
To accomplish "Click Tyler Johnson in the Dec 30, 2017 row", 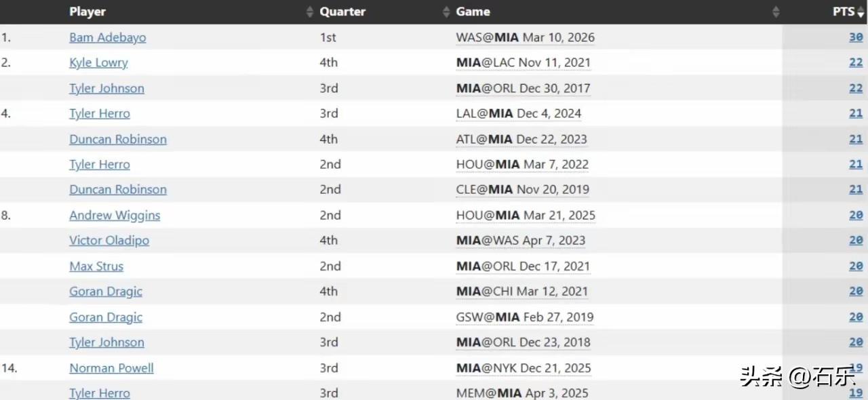I will click(x=106, y=88).
